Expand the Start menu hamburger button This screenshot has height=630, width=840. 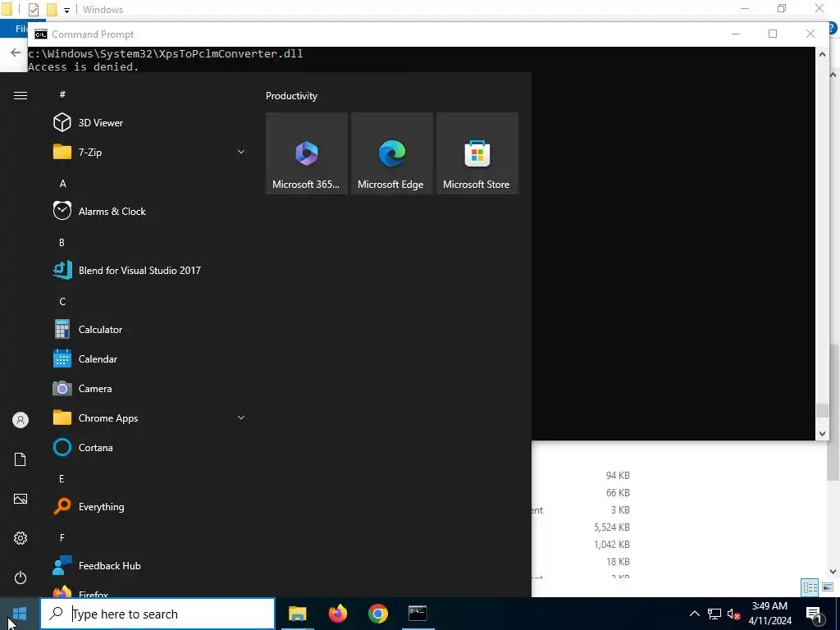tap(21, 95)
